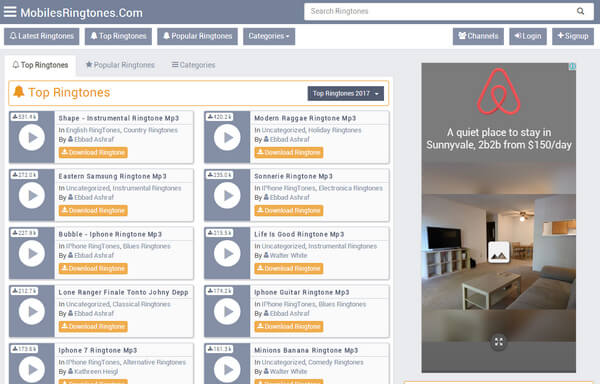600x384 pixels.
Task: Open the Channels page
Action: [x=478, y=36]
